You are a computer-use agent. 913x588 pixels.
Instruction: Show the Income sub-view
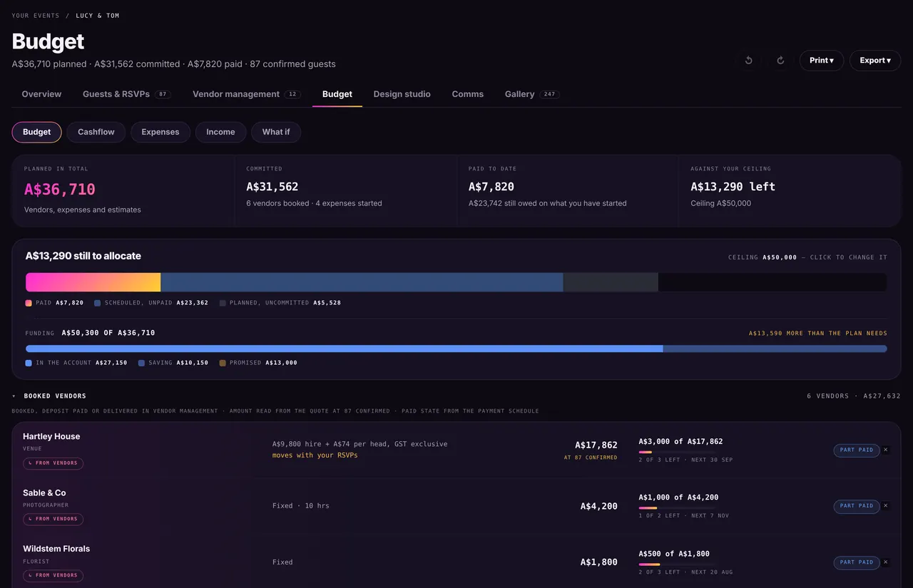(x=220, y=132)
